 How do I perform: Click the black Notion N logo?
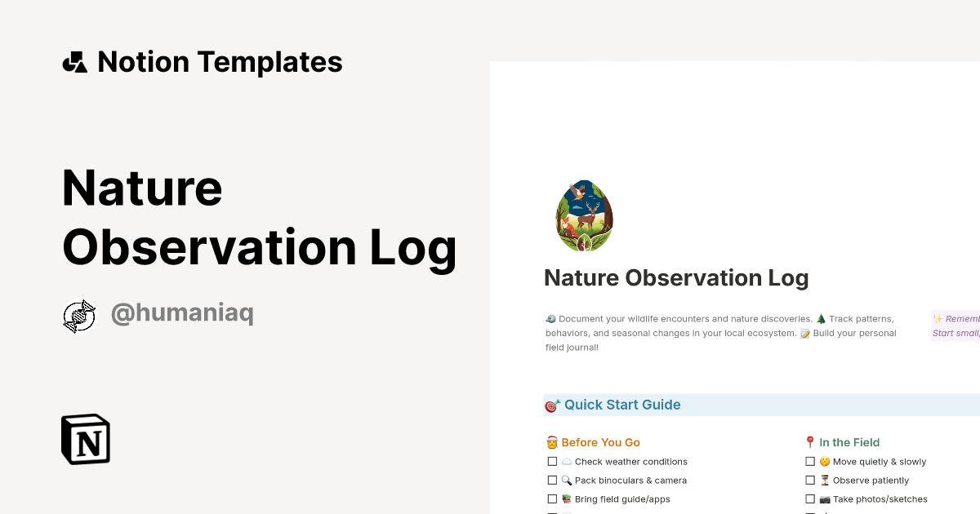pyautogui.click(x=86, y=439)
